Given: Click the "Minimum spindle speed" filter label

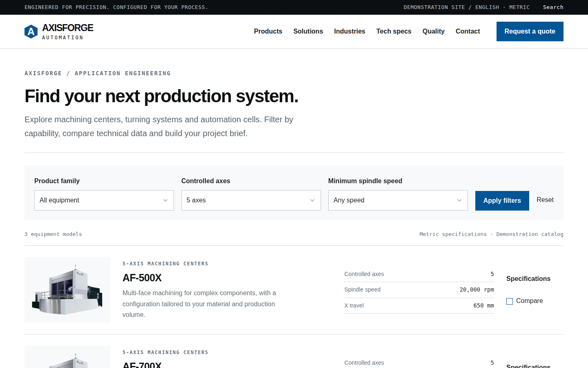Looking at the screenshot, I should [x=365, y=181].
